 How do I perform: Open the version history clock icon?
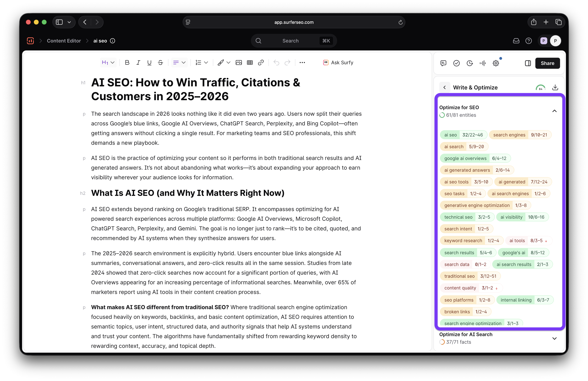pyautogui.click(x=470, y=63)
